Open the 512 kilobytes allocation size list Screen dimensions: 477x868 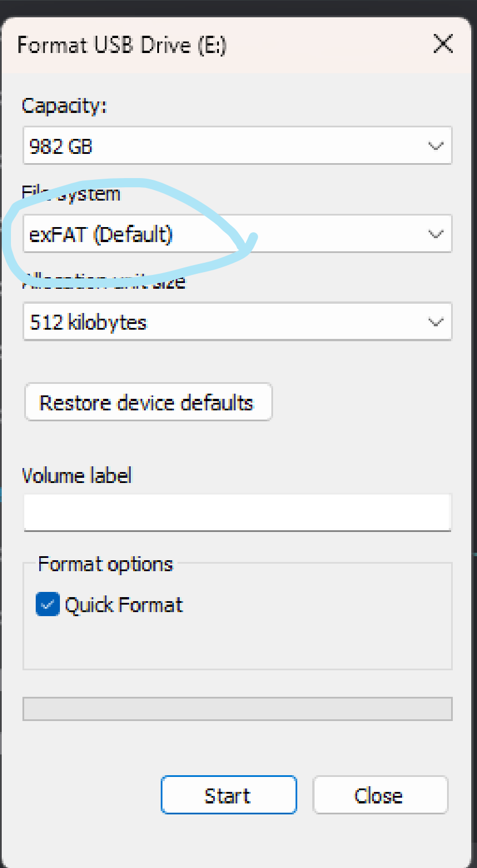point(230,322)
